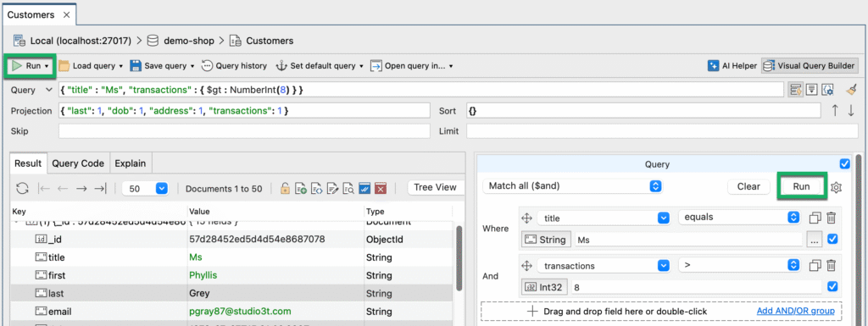Open the greater-than operator dropdown

pos(739,265)
